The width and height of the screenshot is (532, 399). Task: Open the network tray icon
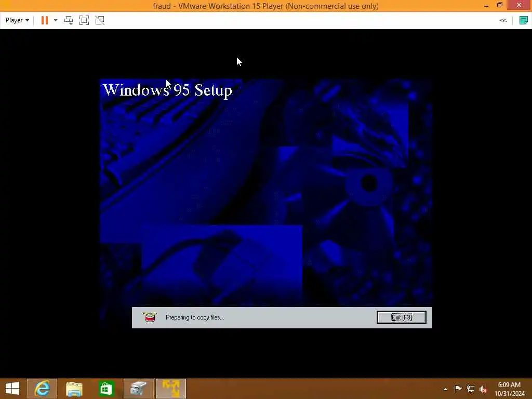471,389
